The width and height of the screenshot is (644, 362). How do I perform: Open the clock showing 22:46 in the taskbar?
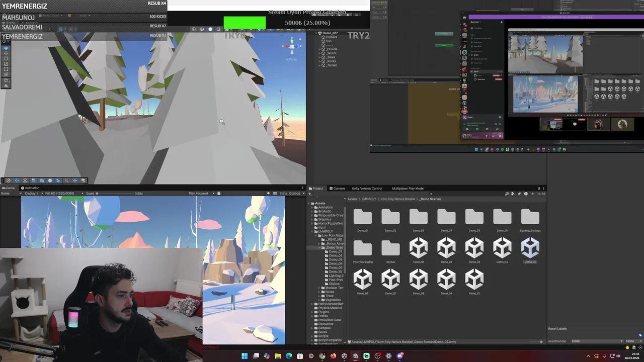click(x=632, y=356)
